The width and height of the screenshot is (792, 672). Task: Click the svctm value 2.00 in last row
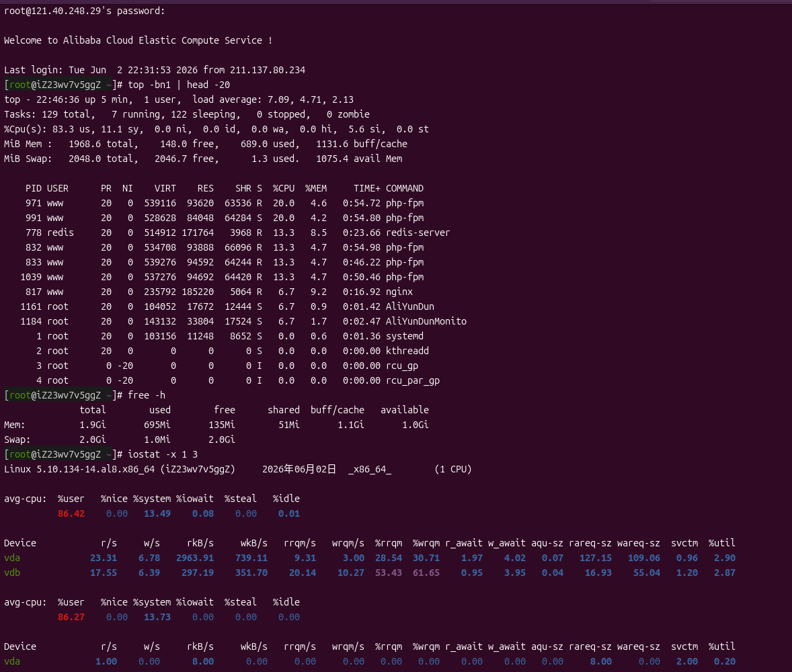687,661
